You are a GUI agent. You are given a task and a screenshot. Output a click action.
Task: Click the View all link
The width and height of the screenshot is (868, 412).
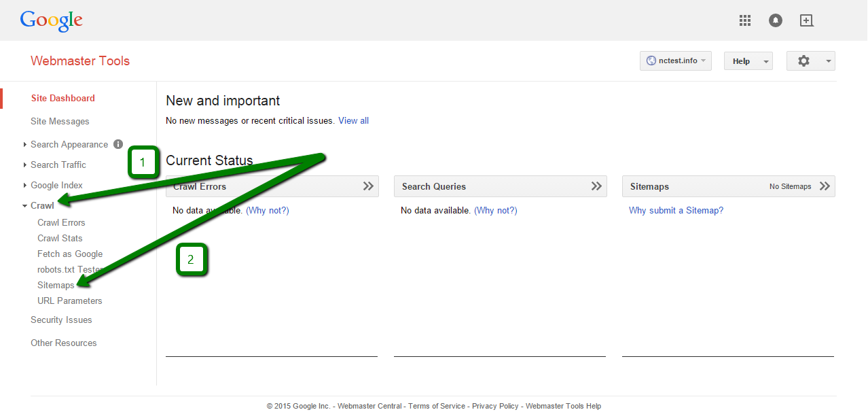[353, 120]
